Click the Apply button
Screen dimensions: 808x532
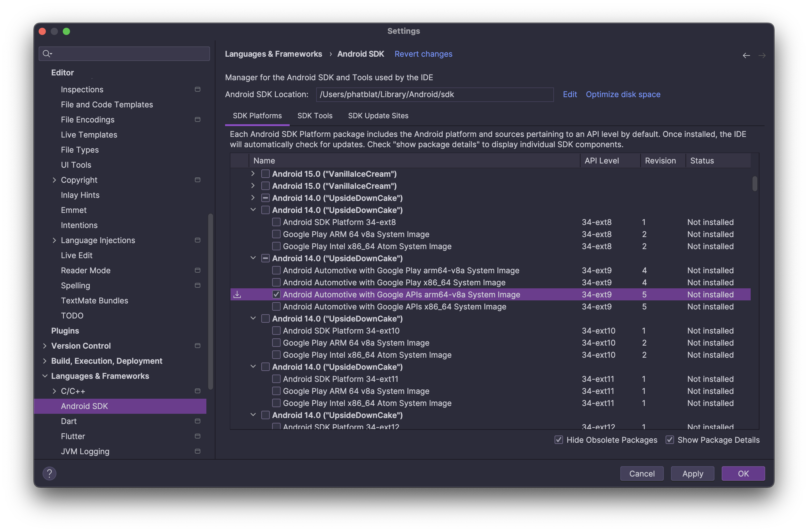pos(692,473)
